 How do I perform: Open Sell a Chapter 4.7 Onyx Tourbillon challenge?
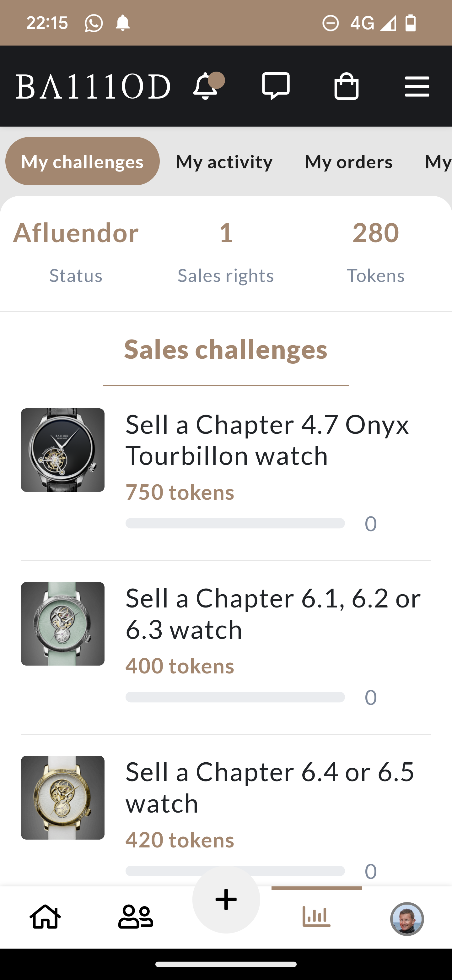click(267, 440)
